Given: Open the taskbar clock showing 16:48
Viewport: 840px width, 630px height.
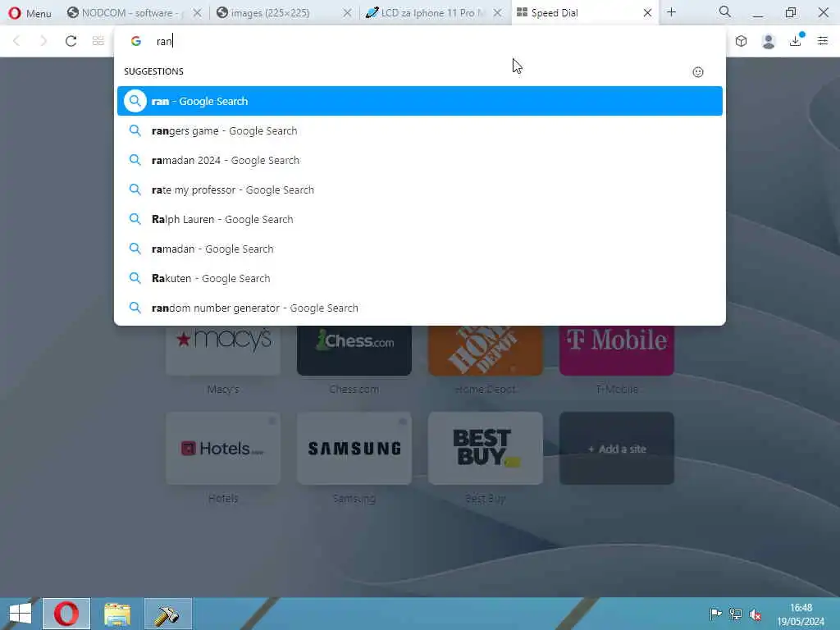Looking at the screenshot, I should [x=801, y=614].
